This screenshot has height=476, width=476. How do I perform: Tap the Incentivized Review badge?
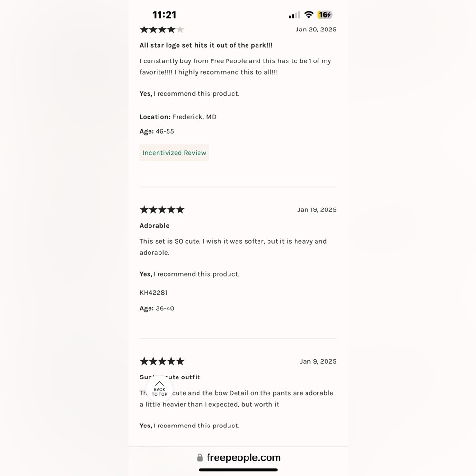(x=174, y=153)
